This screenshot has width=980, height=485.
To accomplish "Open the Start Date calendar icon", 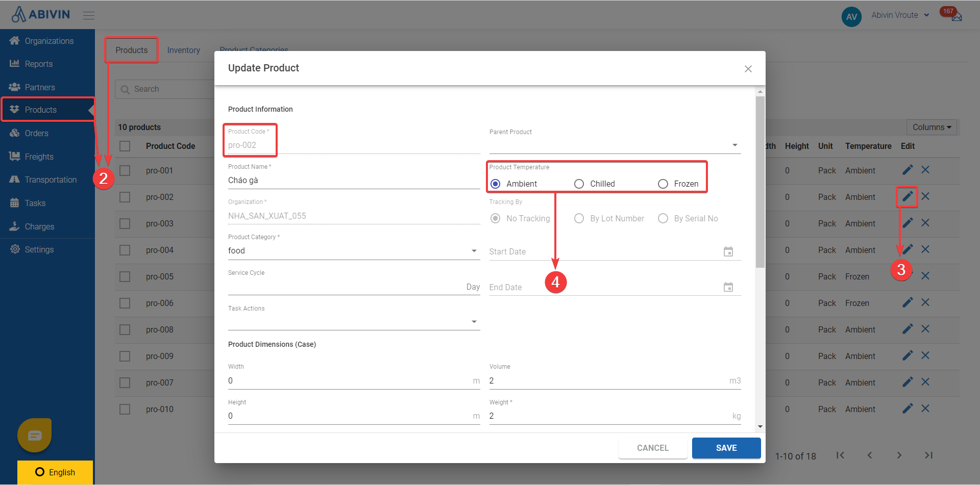I will pos(728,251).
